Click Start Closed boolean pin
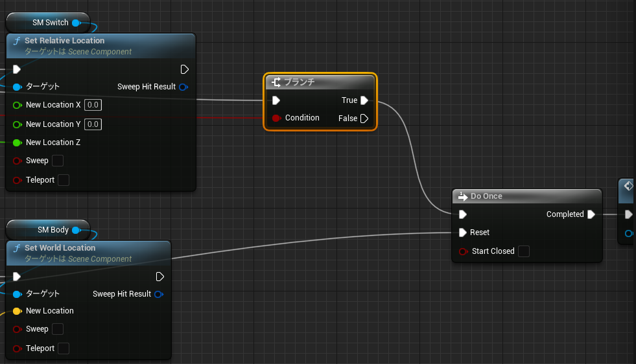This screenshot has height=364, width=636. (463, 251)
